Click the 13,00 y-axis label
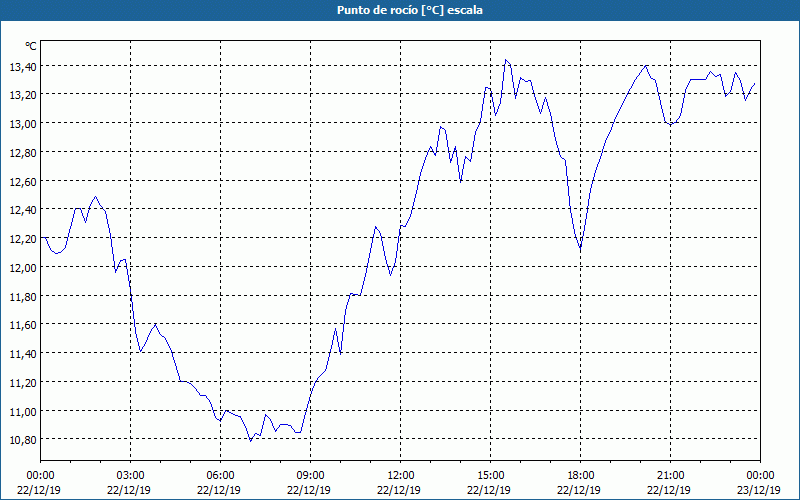This screenshot has height=500, width=800. pyautogui.click(x=22, y=123)
